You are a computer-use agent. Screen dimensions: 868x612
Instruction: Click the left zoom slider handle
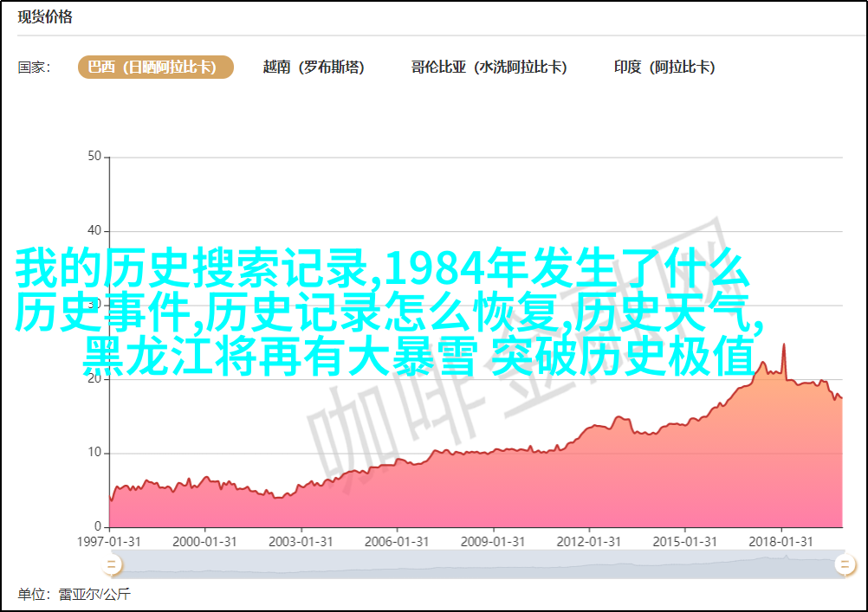tap(111, 564)
